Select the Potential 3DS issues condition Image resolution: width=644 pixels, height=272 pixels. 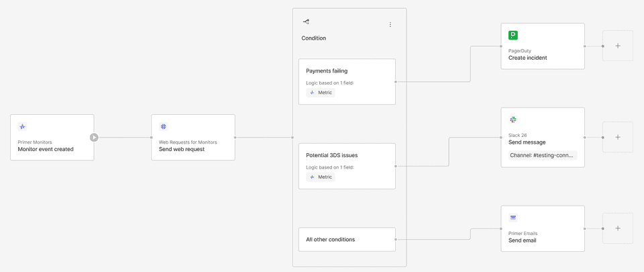coord(347,166)
